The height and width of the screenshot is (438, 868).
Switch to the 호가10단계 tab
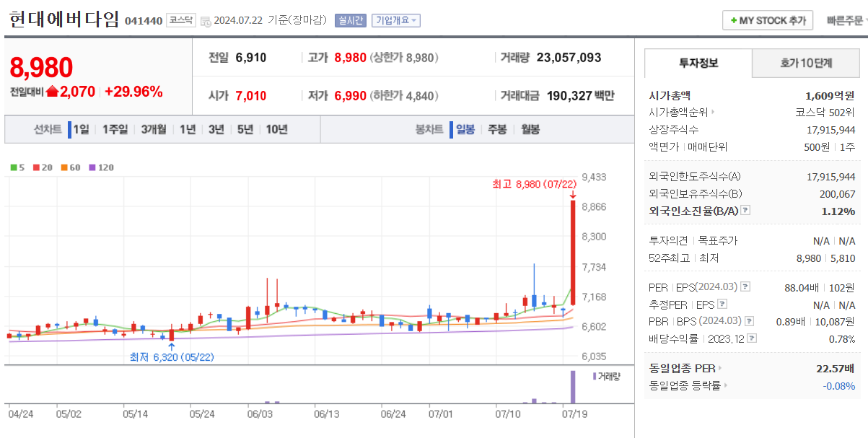(x=806, y=63)
